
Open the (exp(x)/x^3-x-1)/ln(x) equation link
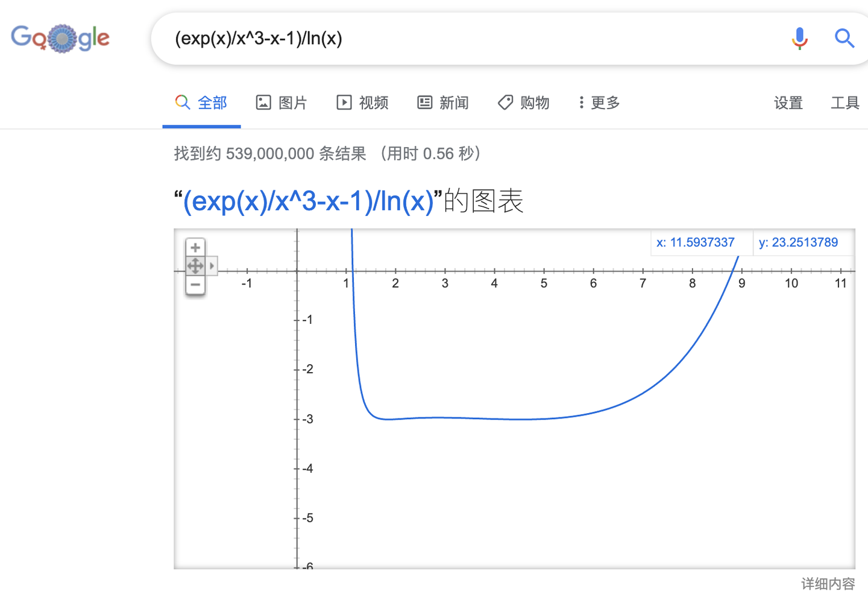point(309,201)
